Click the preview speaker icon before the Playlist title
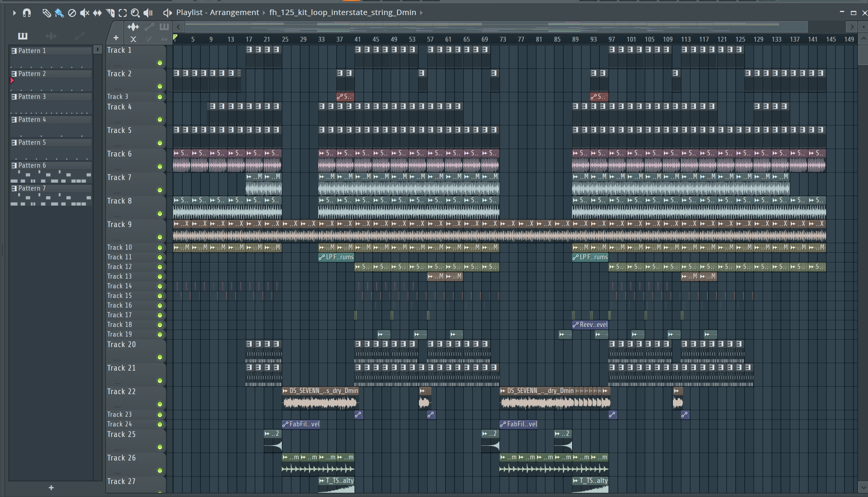The image size is (868, 497). click(x=167, y=13)
